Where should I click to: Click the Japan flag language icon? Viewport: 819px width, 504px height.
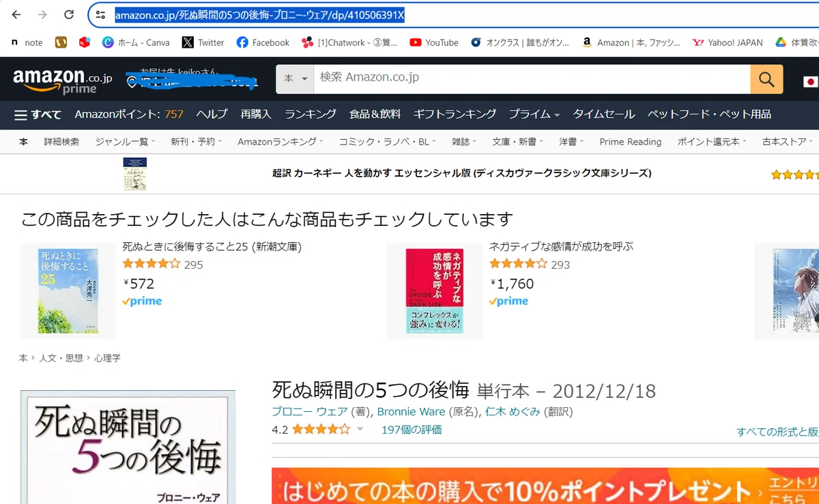(810, 82)
